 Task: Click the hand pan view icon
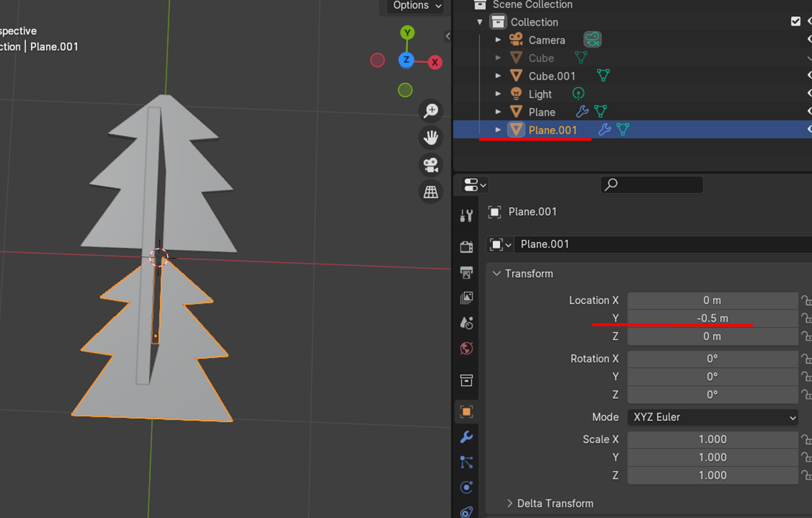430,138
